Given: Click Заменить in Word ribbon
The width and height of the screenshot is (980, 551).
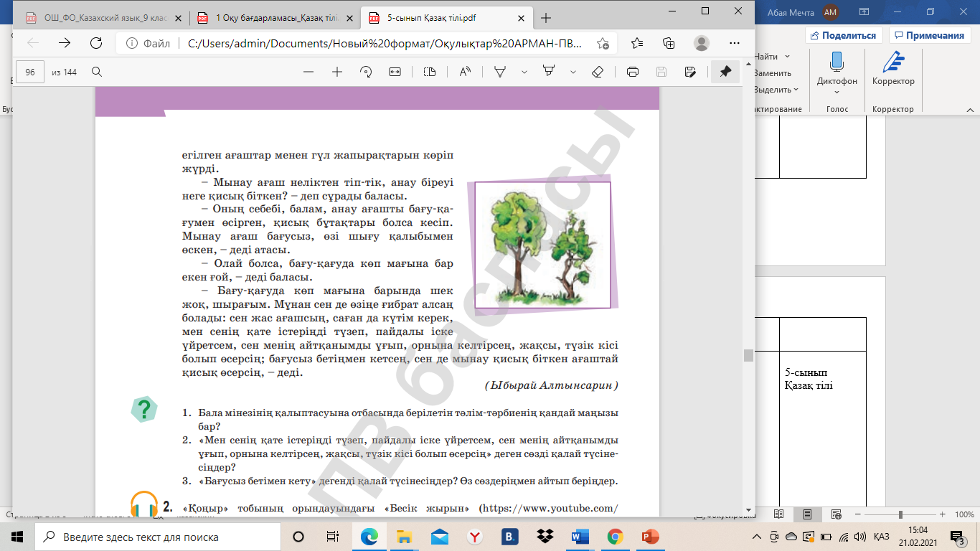Looking at the screenshot, I should (x=773, y=73).
